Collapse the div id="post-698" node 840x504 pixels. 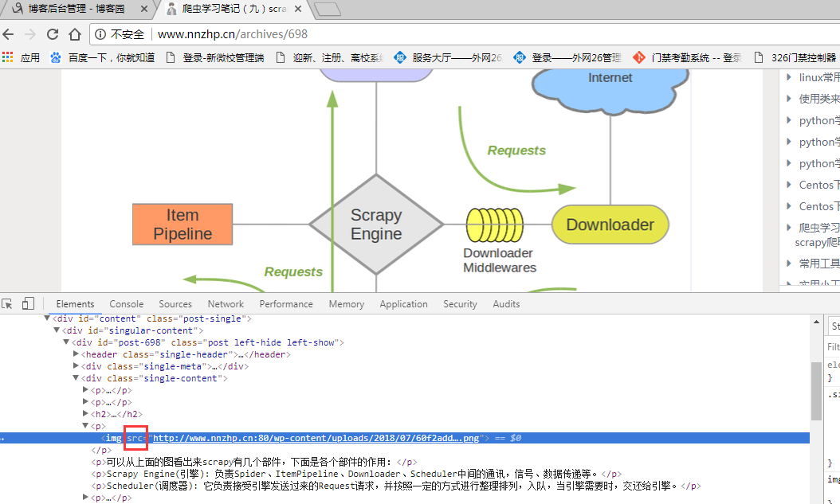(x=66, y=342)
